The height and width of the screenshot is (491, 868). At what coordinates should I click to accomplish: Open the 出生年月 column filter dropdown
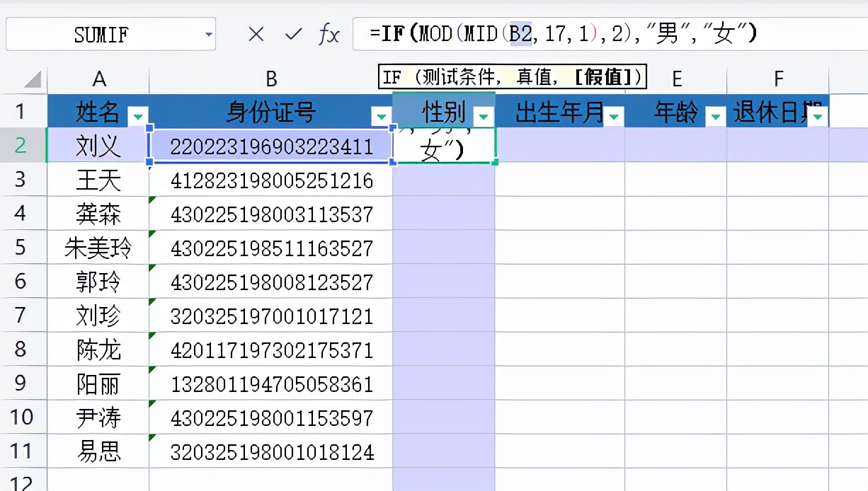coord(614,116)
